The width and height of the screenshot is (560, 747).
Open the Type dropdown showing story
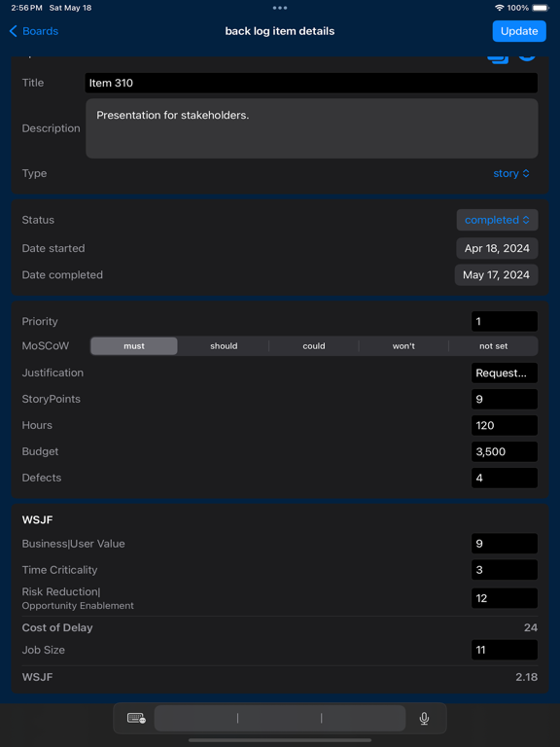(511, 173)
